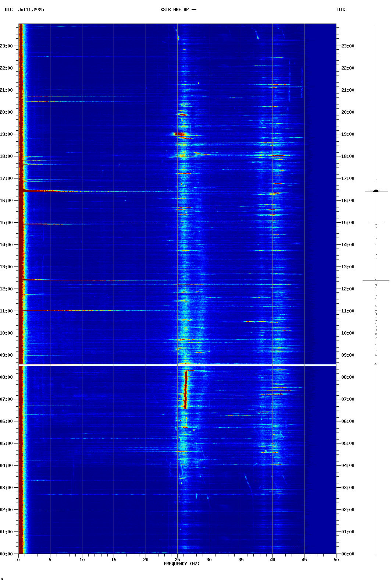The width and height of the screenshot is (392, 583).
Task: Click the 02:00 label on the right time axis
Action: tap(348, 510)
